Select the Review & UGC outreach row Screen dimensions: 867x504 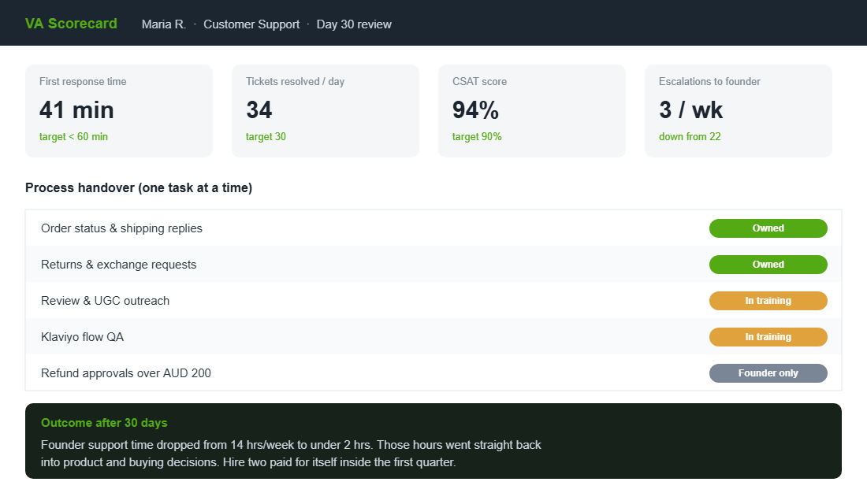pos(433,301)
